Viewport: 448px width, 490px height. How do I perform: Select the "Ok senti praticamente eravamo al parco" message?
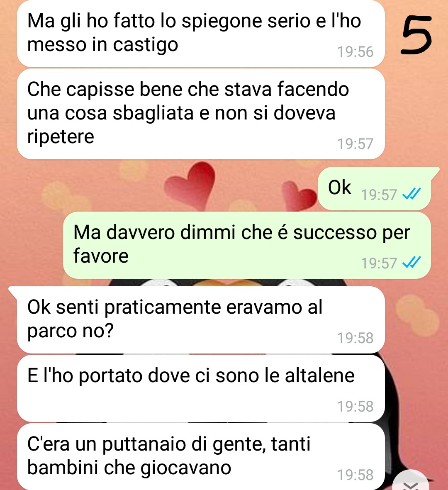[x=201, y=320]
